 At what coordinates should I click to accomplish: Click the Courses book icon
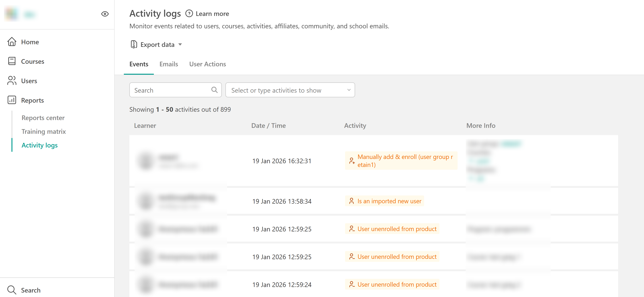[x=12, y=61]
